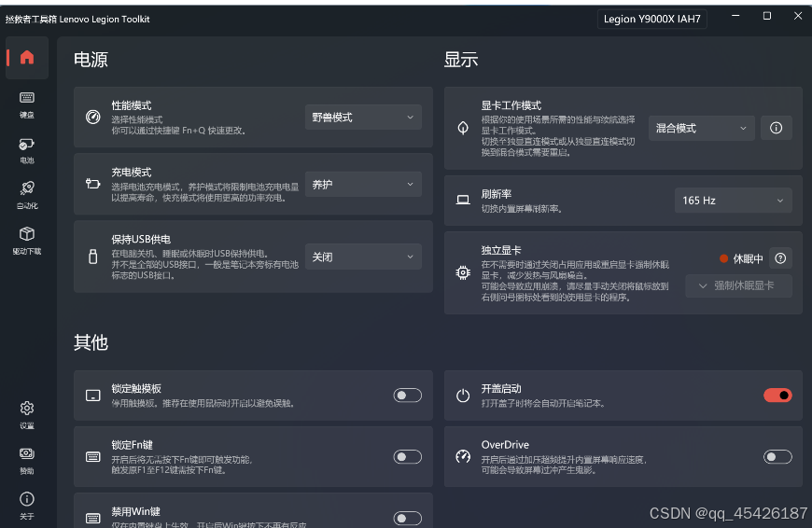Viewport: 812px width, 528px height.
Task: Turn off the 开盖启动 switch
Action: tap(777, 396)
